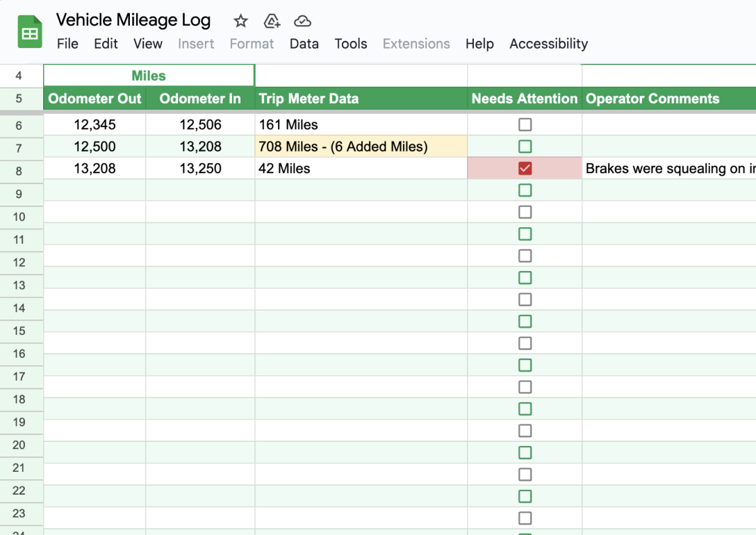Open the File menu
The image size is (756, 535).
pos(67,44)
